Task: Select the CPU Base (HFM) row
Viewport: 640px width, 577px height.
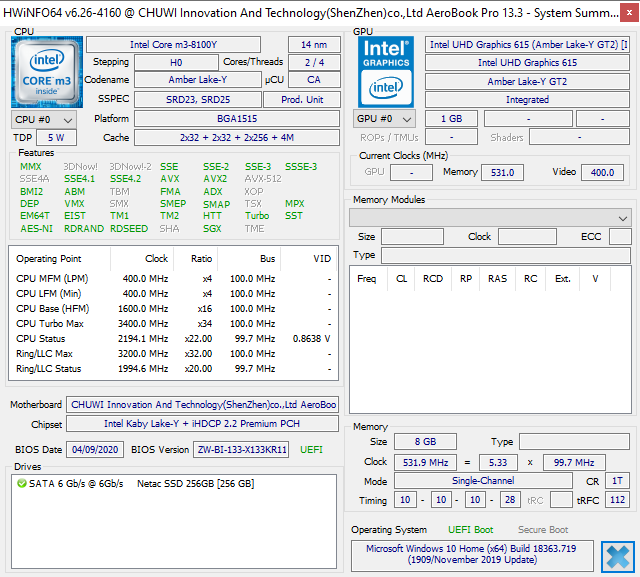Action: [173, 309]
